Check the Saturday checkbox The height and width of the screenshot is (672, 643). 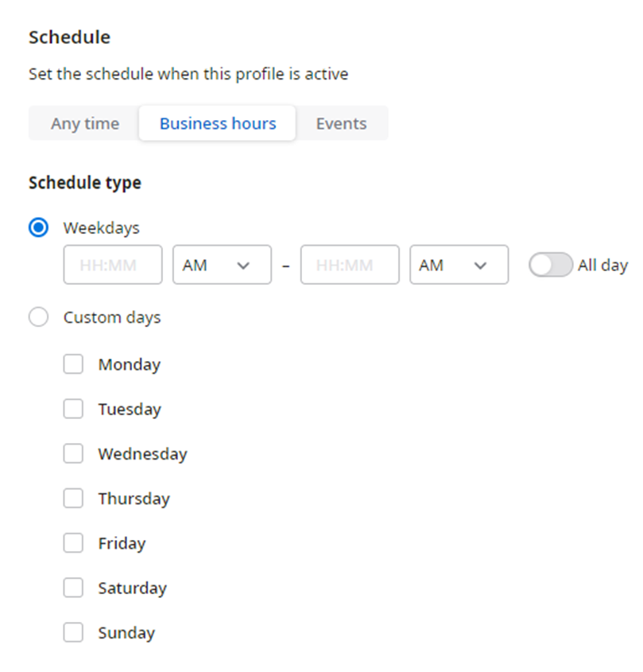point(73,588)
